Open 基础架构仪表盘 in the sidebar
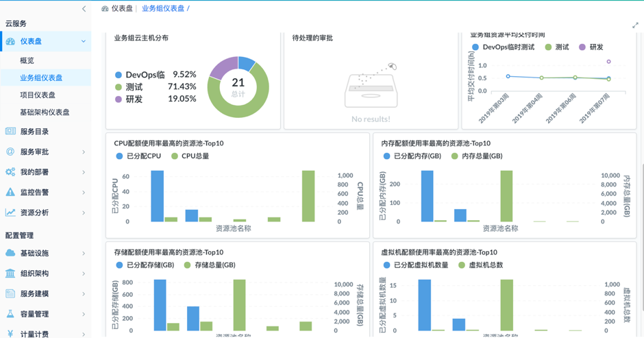644x338 pixels. coord(46,112)
